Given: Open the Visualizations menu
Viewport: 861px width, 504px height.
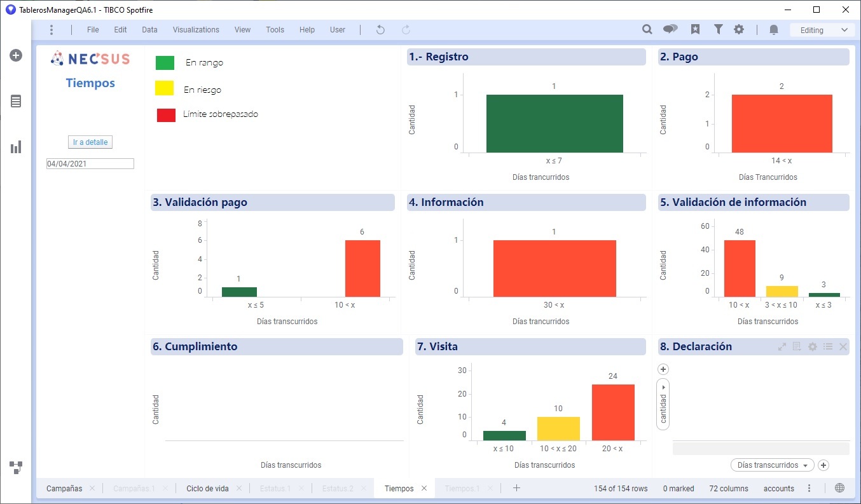Looking at the screenshot, I should pyautogui.click(x=196, y=30).
